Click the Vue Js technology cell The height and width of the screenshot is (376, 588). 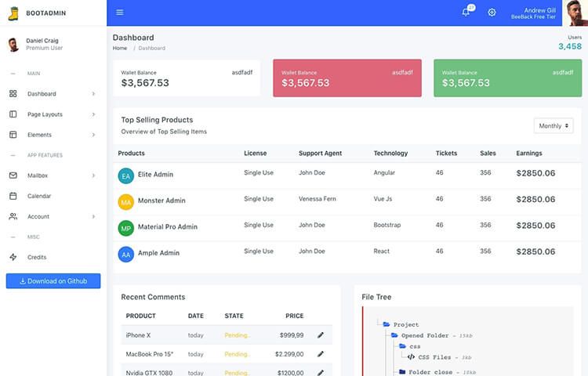click(x=383, y=199)
